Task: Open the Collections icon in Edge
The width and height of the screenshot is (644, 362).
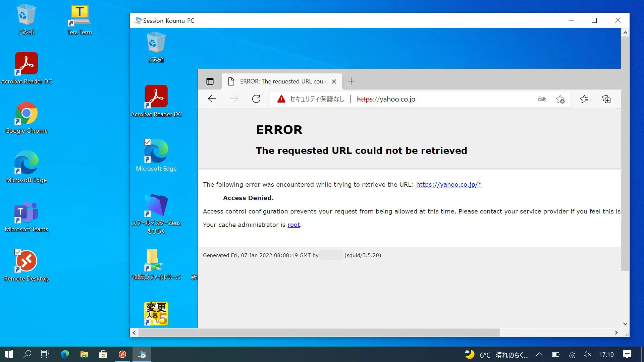Action: 606,99
